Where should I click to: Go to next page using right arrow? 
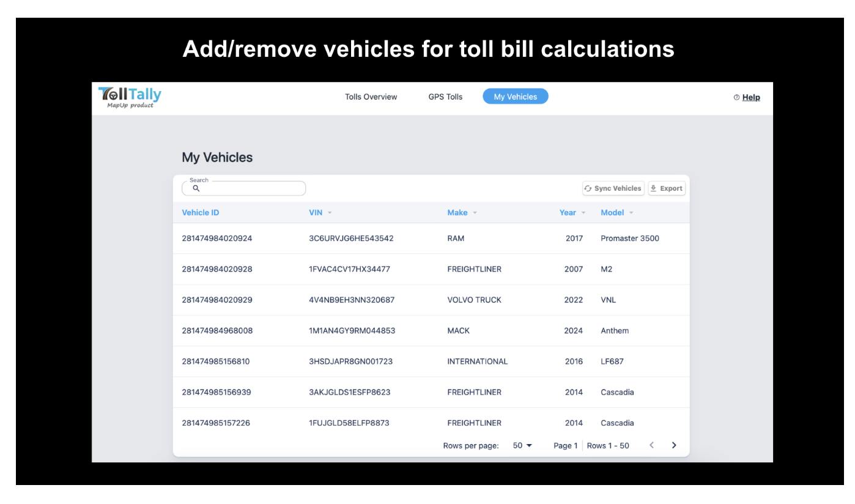tap(674, 445)
